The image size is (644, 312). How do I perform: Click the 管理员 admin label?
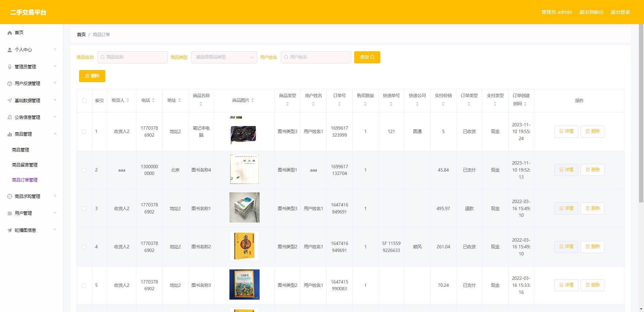[556, 12]
